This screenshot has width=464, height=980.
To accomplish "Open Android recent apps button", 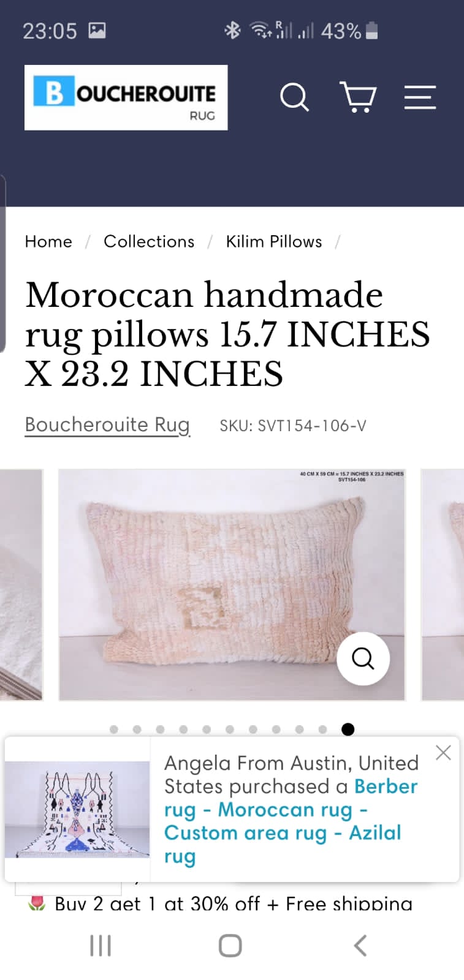I will point(101,946).
